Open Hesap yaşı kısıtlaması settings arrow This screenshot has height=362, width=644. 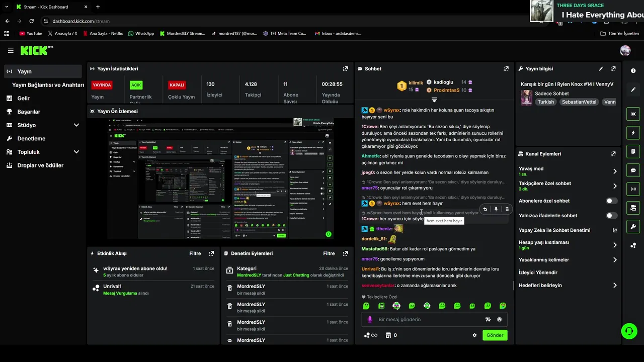tap(615, 245)
